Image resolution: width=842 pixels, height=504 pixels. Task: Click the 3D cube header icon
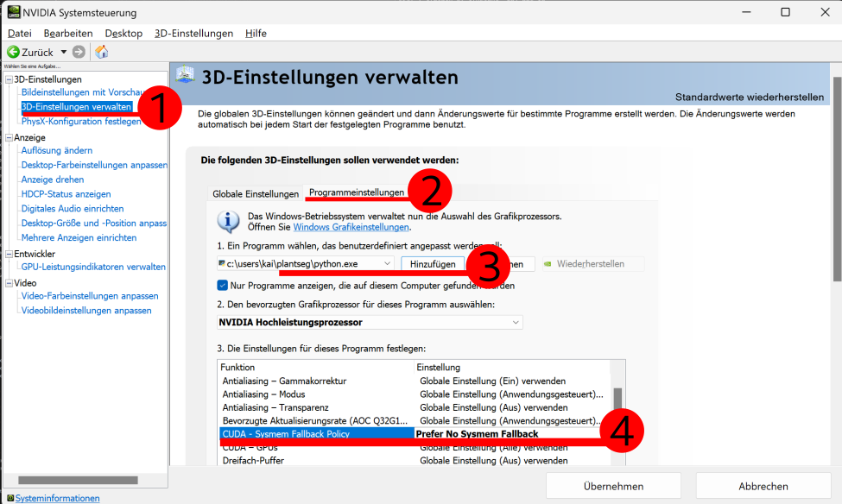186,76
